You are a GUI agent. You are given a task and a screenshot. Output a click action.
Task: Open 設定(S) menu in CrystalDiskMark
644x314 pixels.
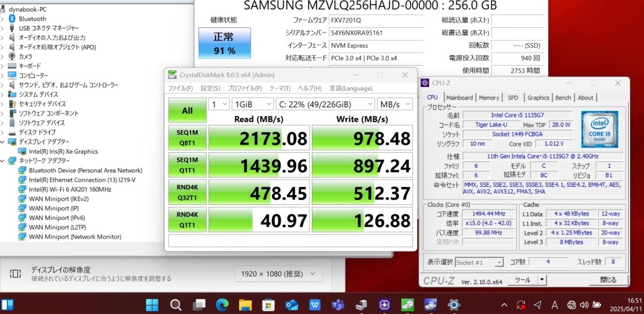coord(210,88)
